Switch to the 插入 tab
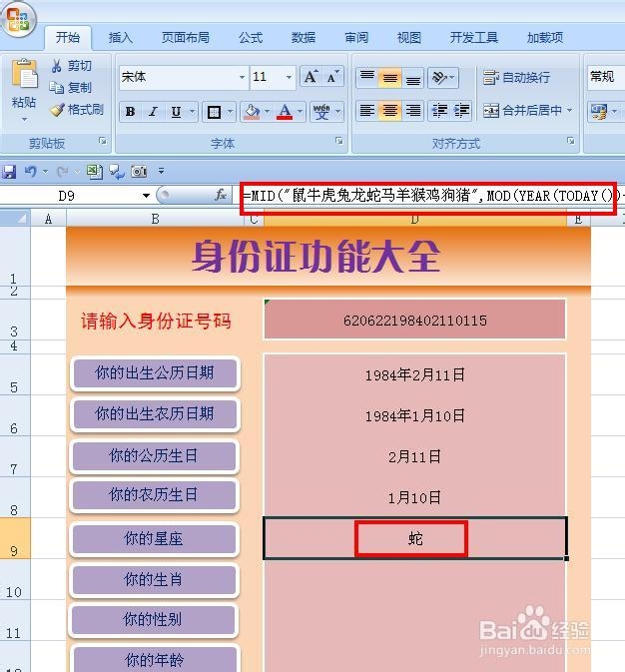This screenshot has height=672, width=625. pyautogui.click(x=120, y=38)
